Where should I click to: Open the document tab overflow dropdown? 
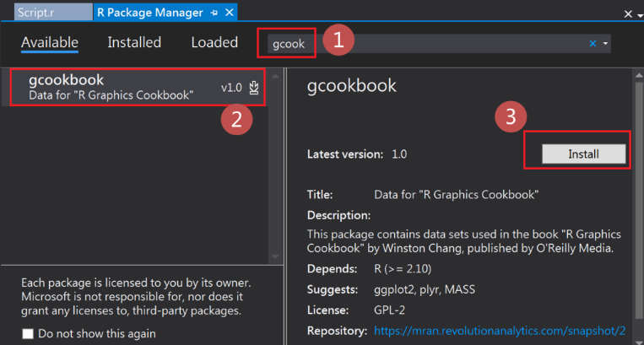(x=628, y=14)
